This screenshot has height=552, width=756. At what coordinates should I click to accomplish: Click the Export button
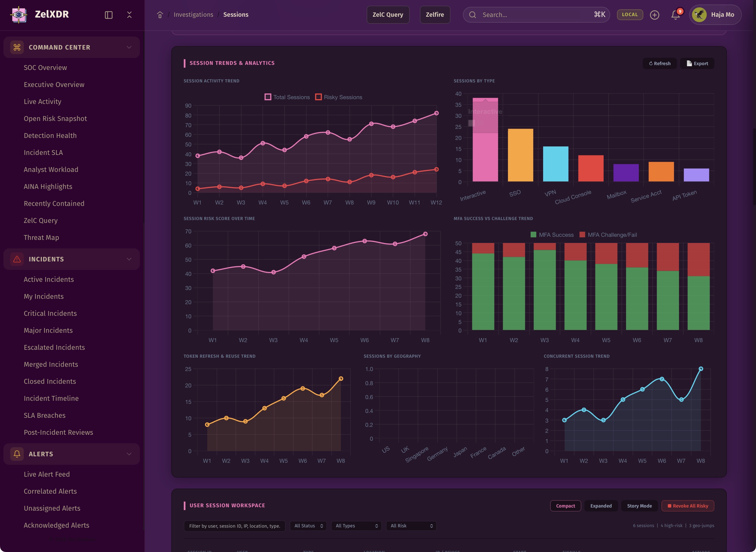(x=697, y=63)
